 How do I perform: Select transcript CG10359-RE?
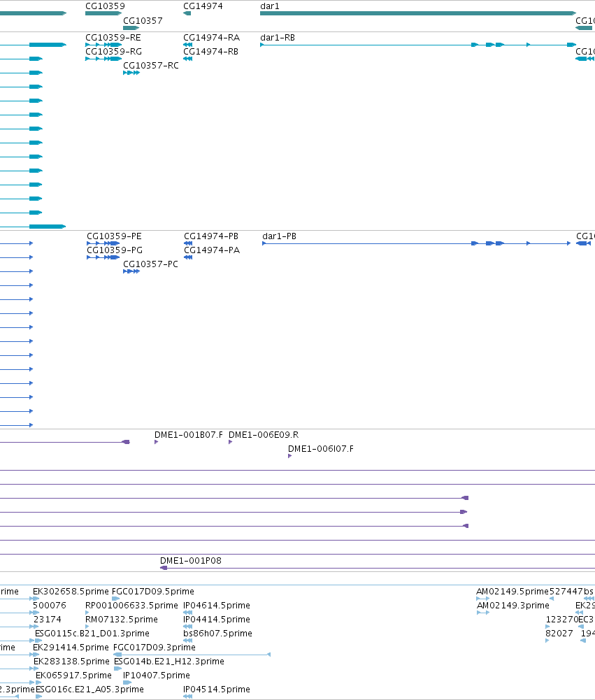[x=113, y=38]
